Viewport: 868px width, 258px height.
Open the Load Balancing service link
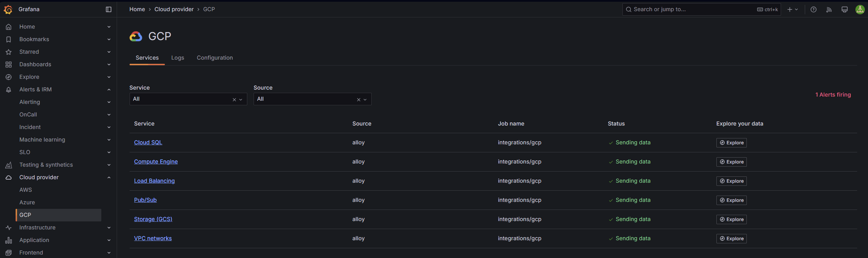[154, 181]
